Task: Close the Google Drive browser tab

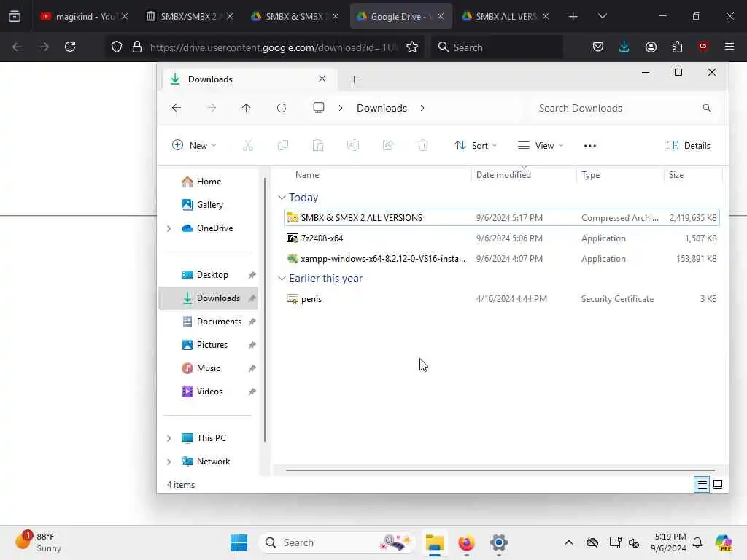Action: tap(441, 16)
